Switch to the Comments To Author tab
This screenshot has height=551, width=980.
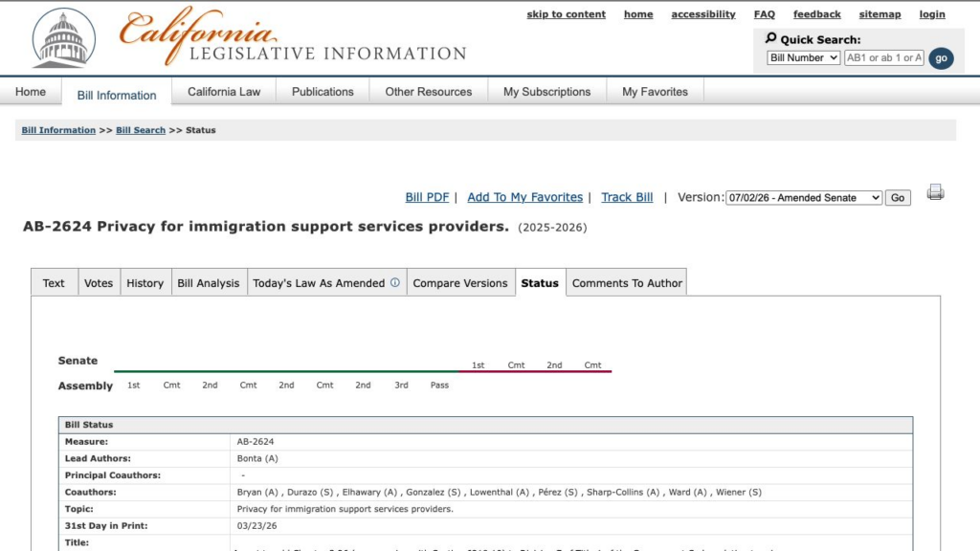[x=627, y=283]
